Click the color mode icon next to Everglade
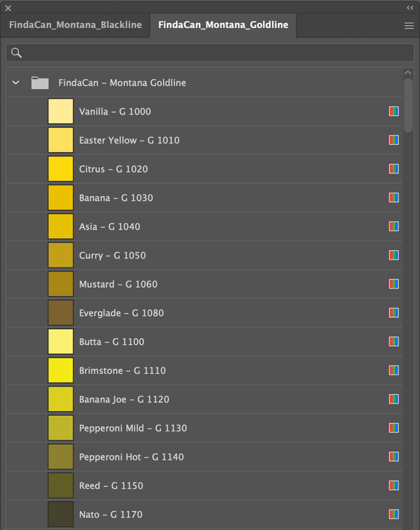 click(x=394, y=313)
